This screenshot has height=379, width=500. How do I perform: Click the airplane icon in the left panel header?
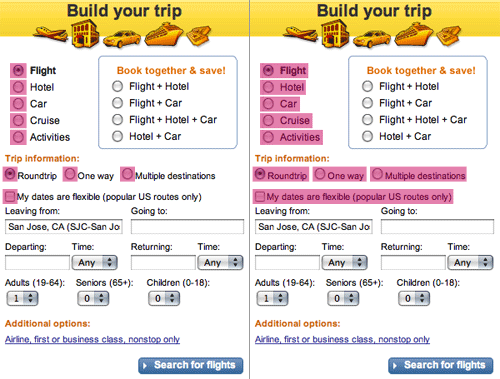tap(51, 34)
